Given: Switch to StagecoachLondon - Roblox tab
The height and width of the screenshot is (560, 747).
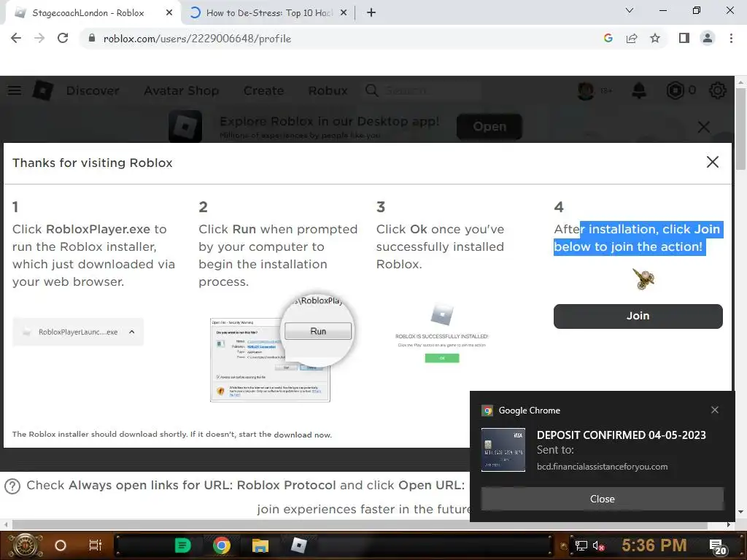Looking at the screenshot, I should tap(88, 13).
